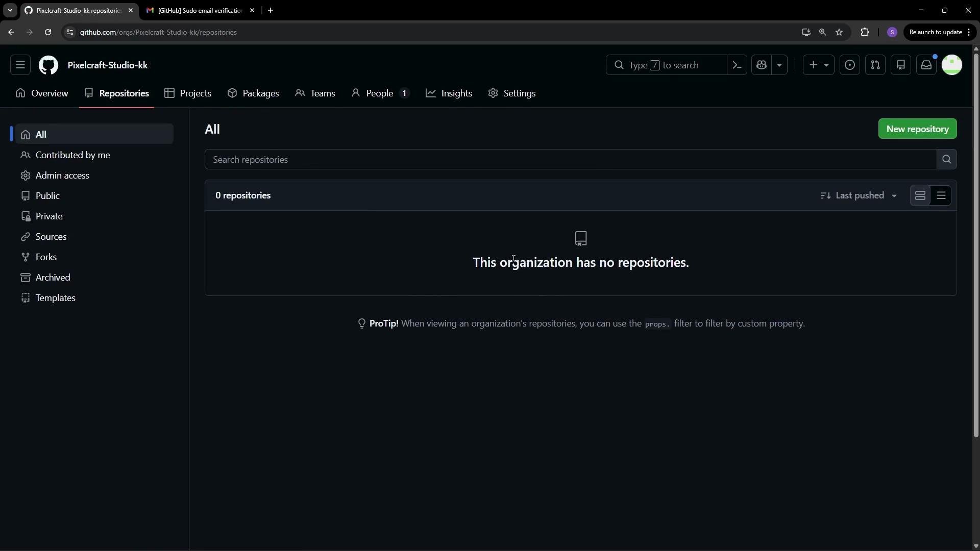
Task: Filter Forks repositories
Action: tap(94, 257)
